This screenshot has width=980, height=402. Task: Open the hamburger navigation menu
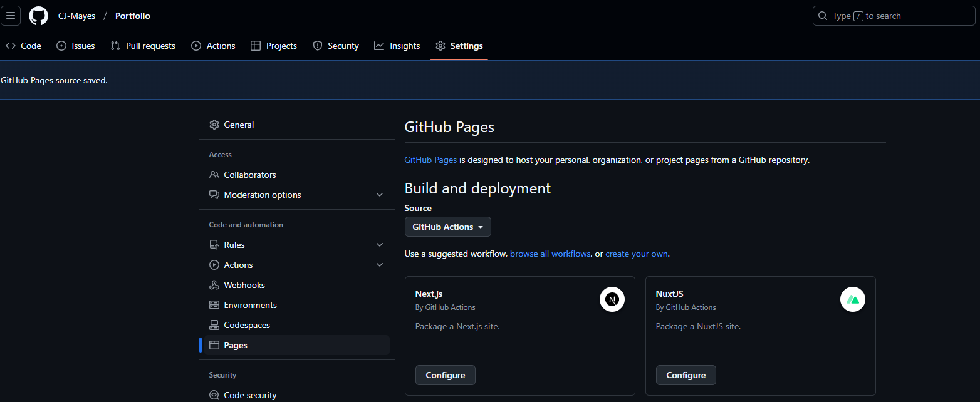(x=11, y=16)
